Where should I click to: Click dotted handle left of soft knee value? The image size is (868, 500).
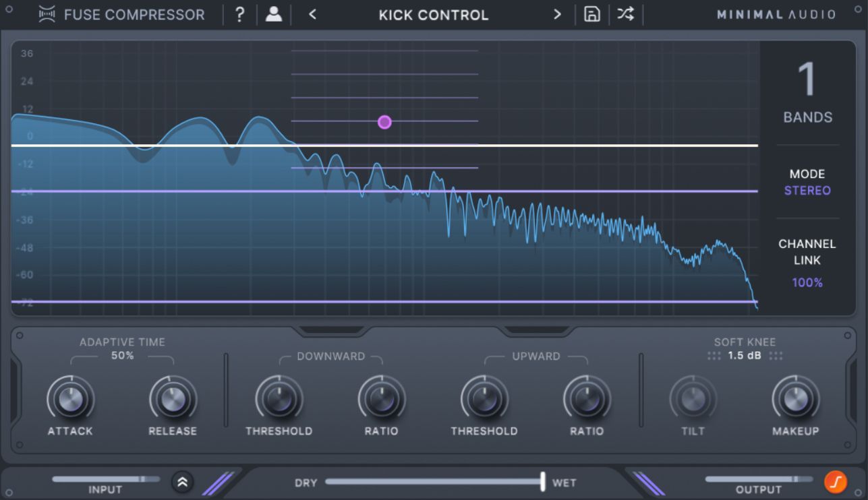(x=714, y=356)
